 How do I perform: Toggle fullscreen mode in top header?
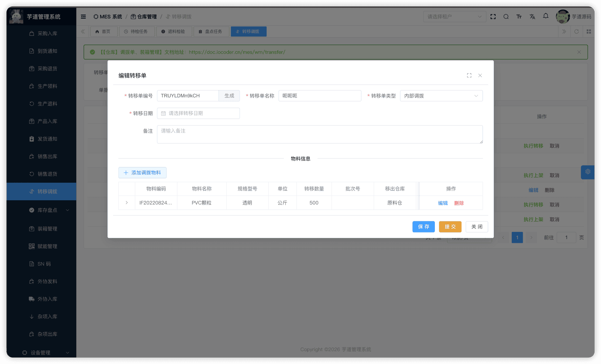point(493,17)
